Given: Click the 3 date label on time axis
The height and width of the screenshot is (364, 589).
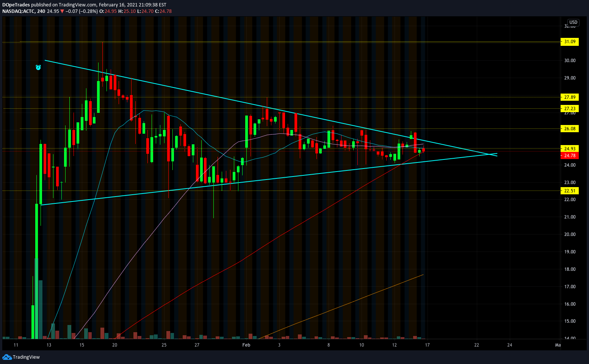Looking at the screenshot, I should (279, 345).
